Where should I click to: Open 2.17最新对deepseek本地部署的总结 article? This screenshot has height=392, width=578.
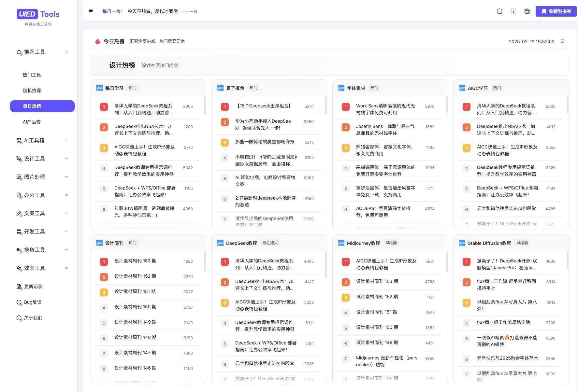pyautogui.click(x=266, y=201)
